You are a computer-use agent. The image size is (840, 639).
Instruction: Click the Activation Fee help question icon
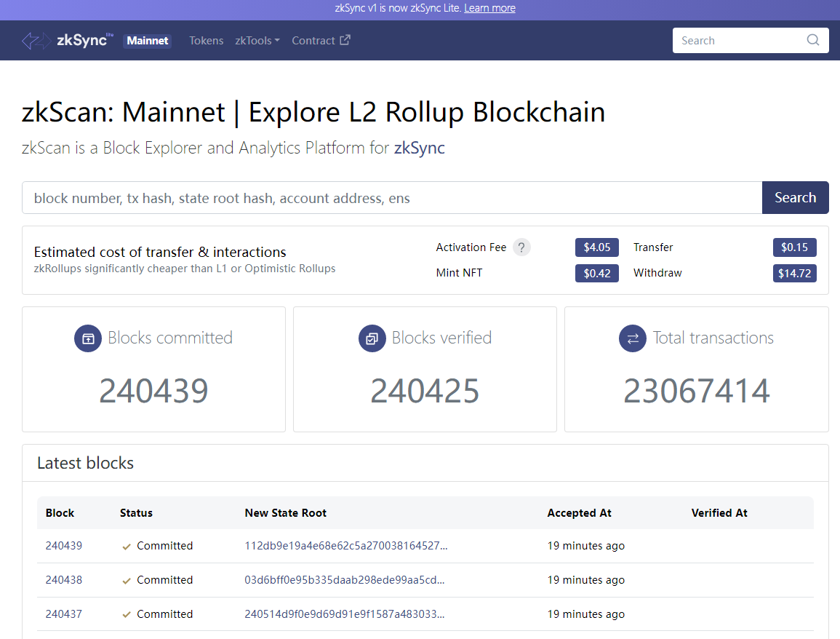point(521,247)
